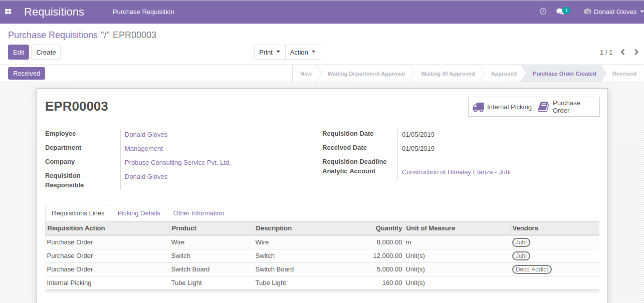
Task: Switch to the Picking Details tab
Action: click(x=139, y=213)
